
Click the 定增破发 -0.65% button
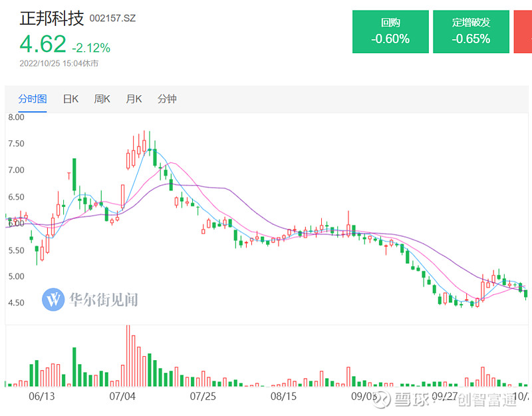(x=471, y=31)
